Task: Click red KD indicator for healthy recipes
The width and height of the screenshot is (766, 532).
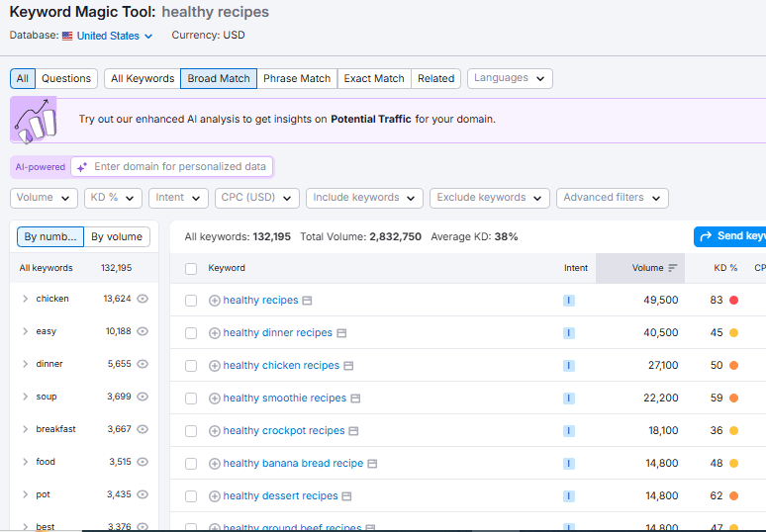Action: [x=733, y=301]
